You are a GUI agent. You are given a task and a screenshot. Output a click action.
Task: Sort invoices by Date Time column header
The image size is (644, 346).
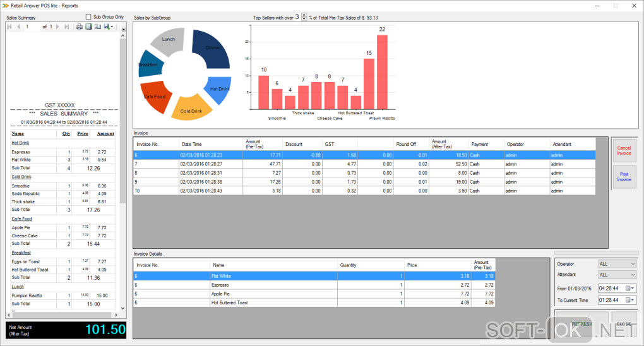211,144
